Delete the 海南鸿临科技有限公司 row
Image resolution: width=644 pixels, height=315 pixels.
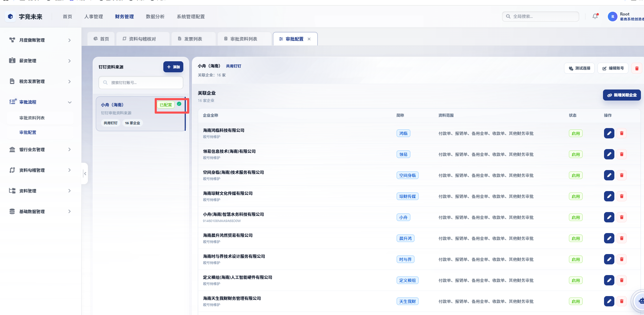coord(622,133)
